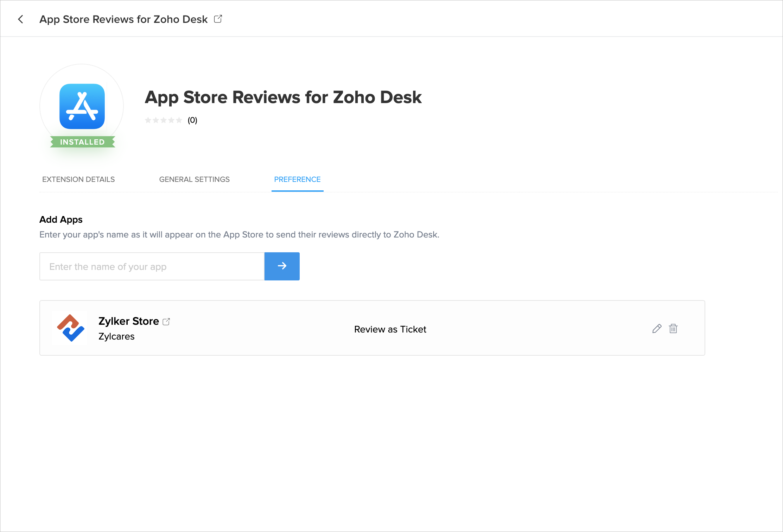Click the star rating row
This screenshot has height=532, width=783.
(163, 120)
